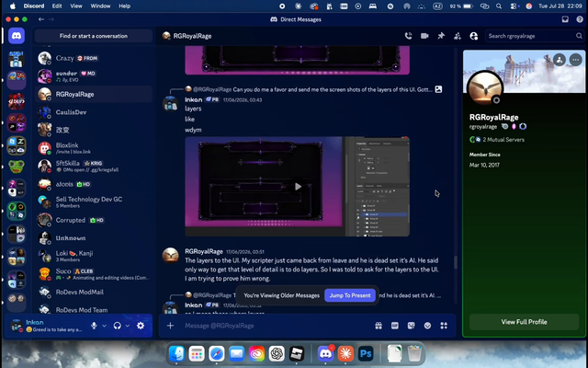Open the Window menu
The width and height of the screenshot is (588, 368).
point(100,6)
